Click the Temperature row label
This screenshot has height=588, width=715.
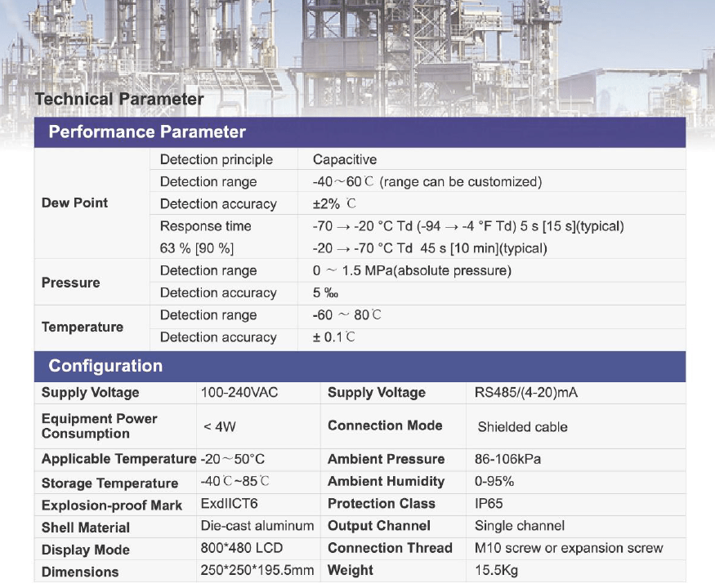(x=82, y=327)
